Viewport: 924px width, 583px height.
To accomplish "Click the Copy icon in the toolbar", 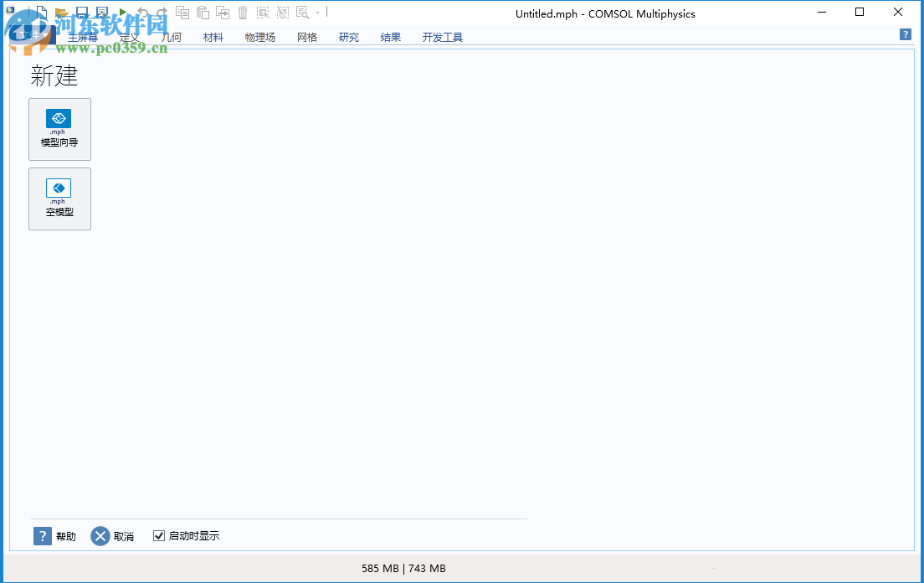I will [182, 13].
